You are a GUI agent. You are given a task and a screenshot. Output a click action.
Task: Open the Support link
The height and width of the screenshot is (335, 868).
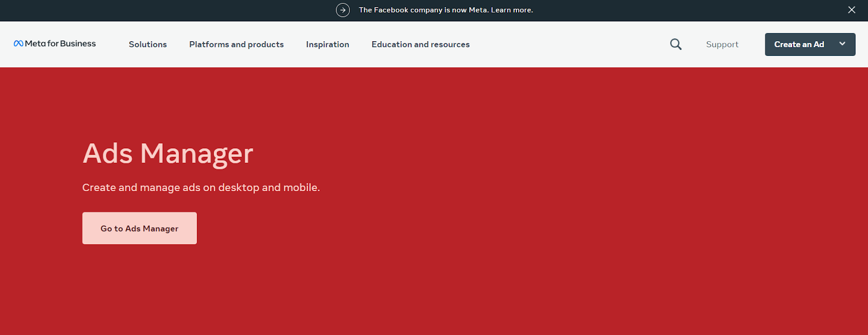tap(722, 45)
